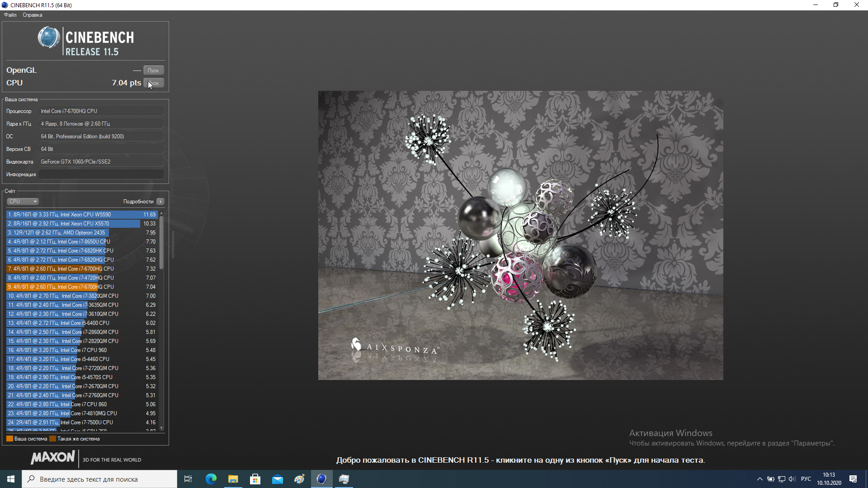The image size is (868, 488).
Task: Select ranking row Intel Xeon CPU X5570
Action: (82, 224)
